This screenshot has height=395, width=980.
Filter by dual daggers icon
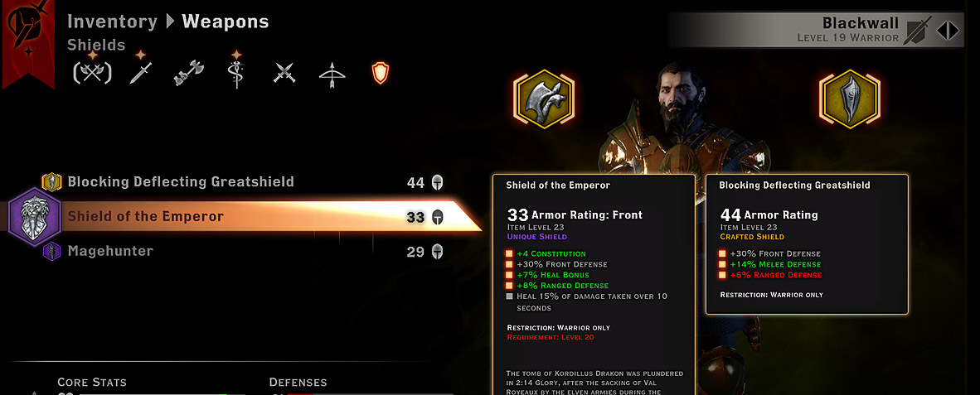point(284,74)
